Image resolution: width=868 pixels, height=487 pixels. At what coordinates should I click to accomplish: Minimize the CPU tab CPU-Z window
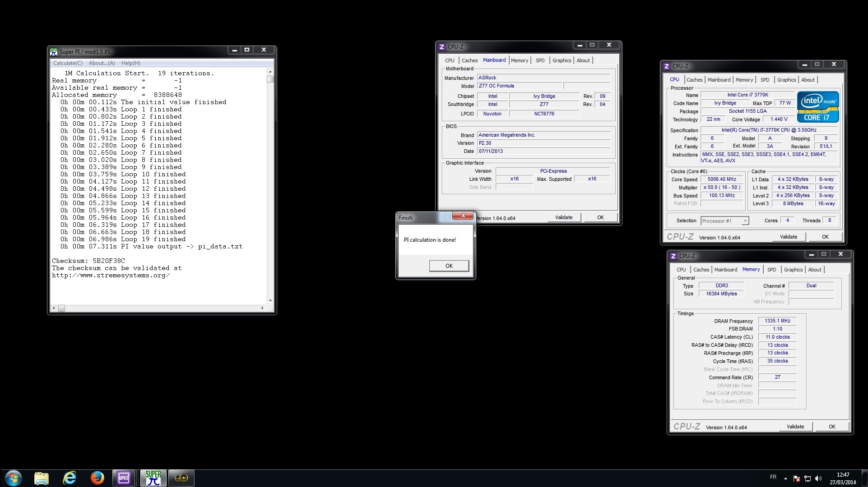pyautogui.click(x=805, y=64)
